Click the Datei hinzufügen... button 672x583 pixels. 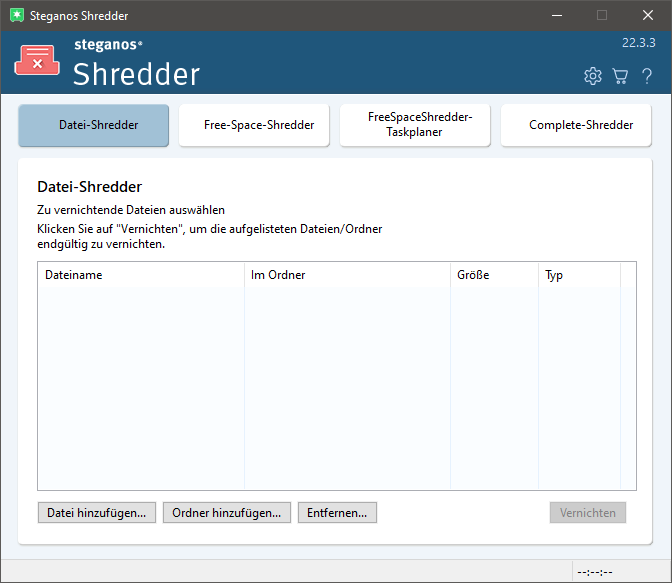pyautogui.click(x=97, y=513)
